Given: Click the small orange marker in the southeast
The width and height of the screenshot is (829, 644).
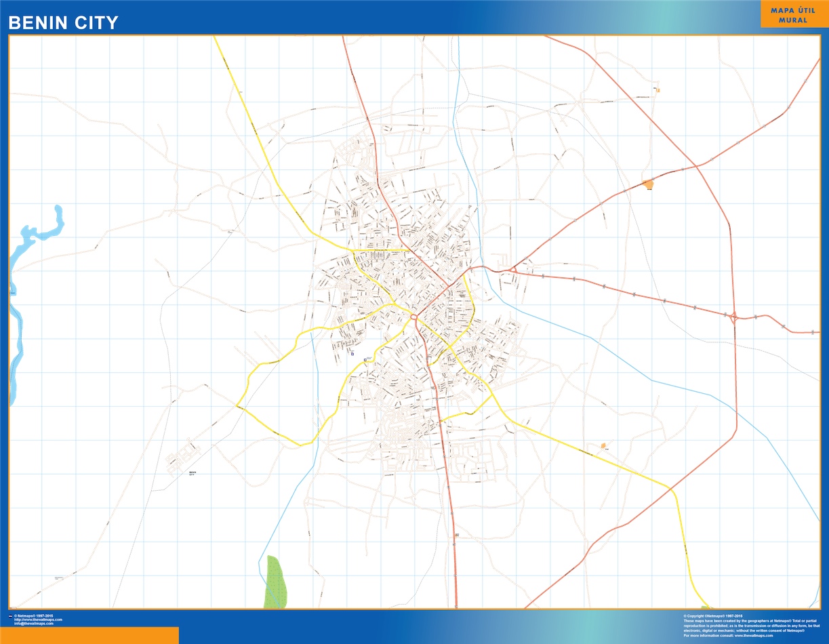Looking at the screenshot, I should point(603,445).
